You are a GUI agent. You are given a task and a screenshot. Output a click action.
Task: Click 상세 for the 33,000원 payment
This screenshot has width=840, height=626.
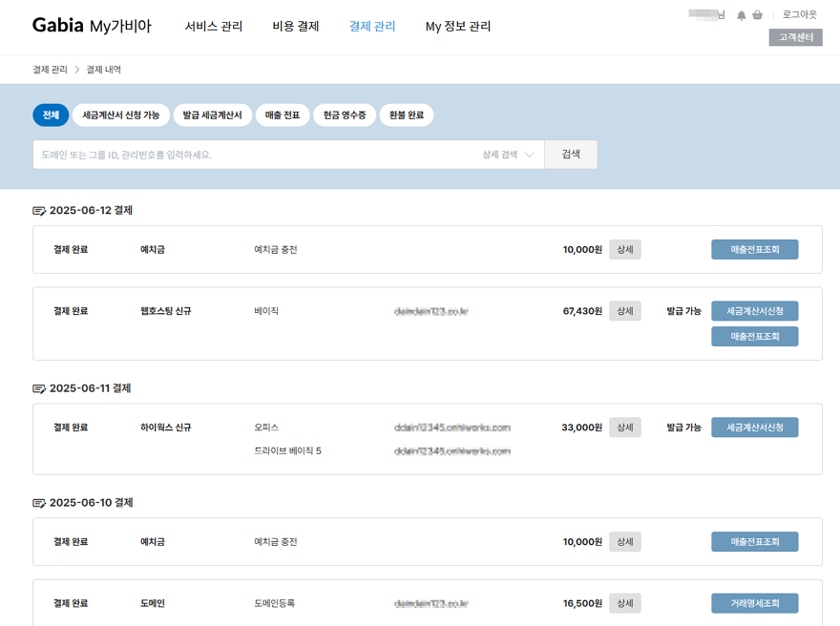[x=624, y=428]
